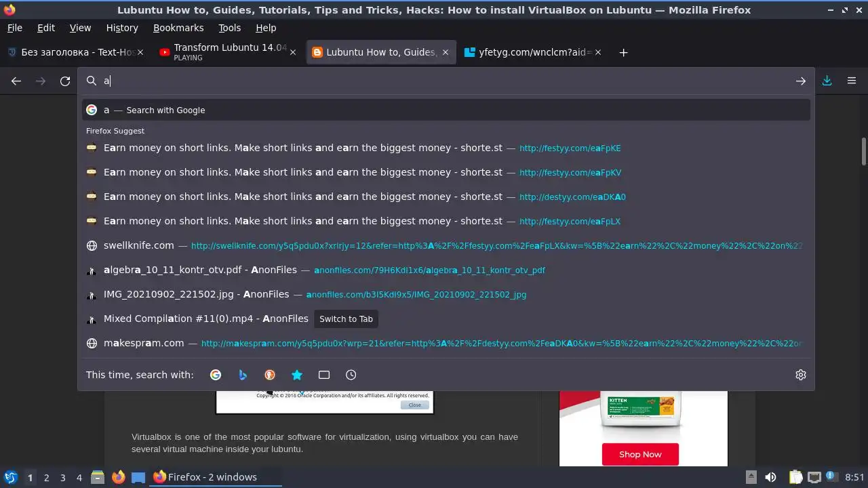Go back with the back arrow
868x488 pixels.
click(x=16, y=81)
